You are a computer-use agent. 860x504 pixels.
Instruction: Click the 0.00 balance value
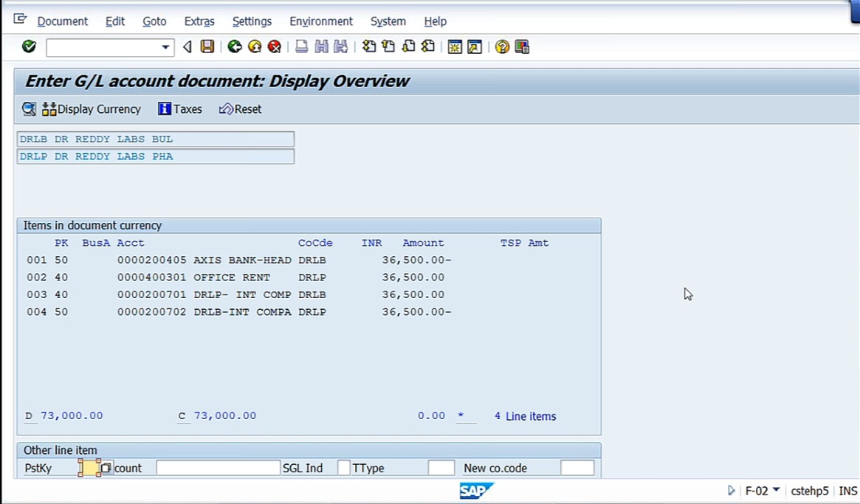point(431,415)
